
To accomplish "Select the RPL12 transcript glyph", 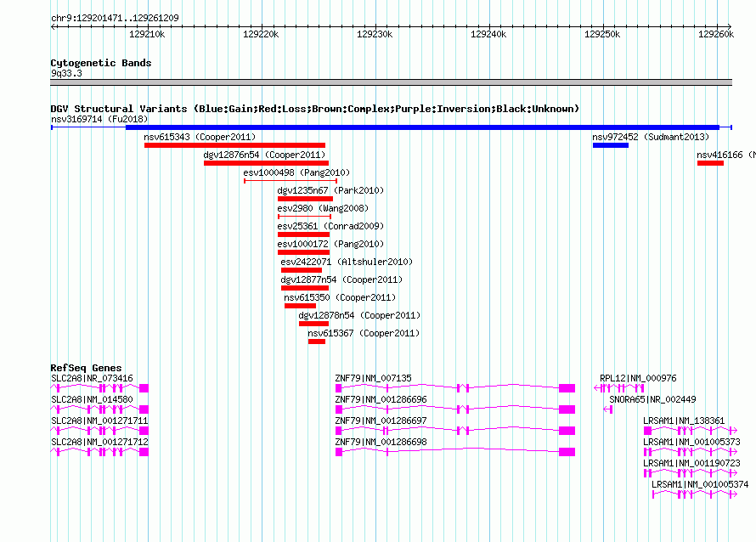I will pyautogui.click(x=619, y=388).
